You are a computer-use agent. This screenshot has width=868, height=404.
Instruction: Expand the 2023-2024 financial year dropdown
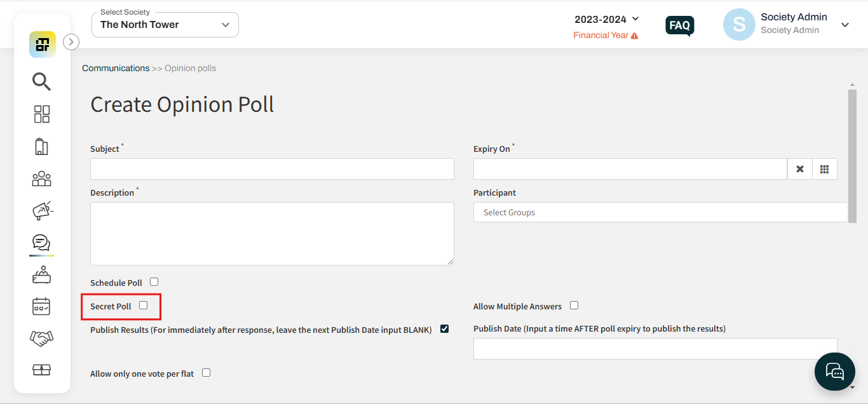(607, 20)
